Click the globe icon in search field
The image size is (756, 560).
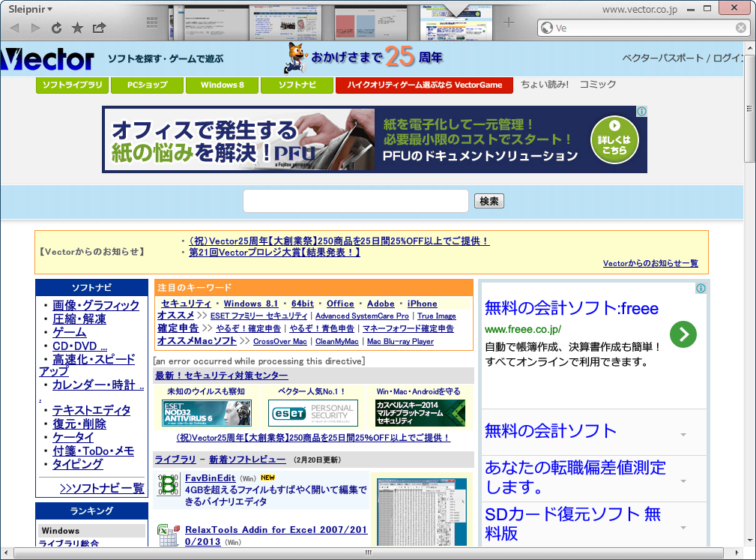point(547,28)
